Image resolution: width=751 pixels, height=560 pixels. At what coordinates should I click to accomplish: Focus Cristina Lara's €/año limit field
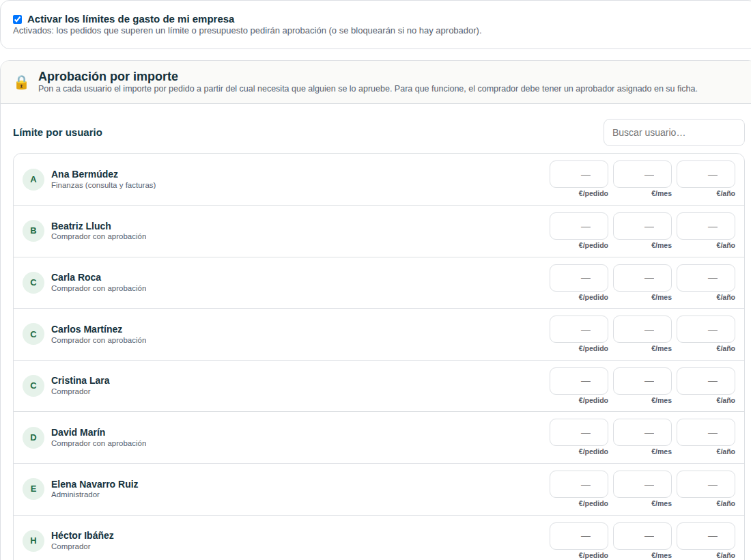point(706,381)
